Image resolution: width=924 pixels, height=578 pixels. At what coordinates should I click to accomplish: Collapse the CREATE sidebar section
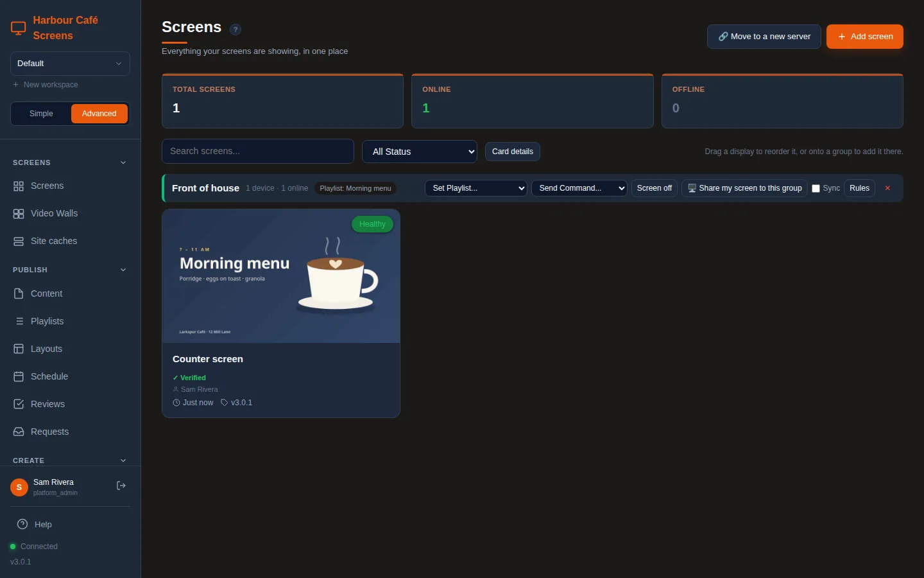click(123, 460)
